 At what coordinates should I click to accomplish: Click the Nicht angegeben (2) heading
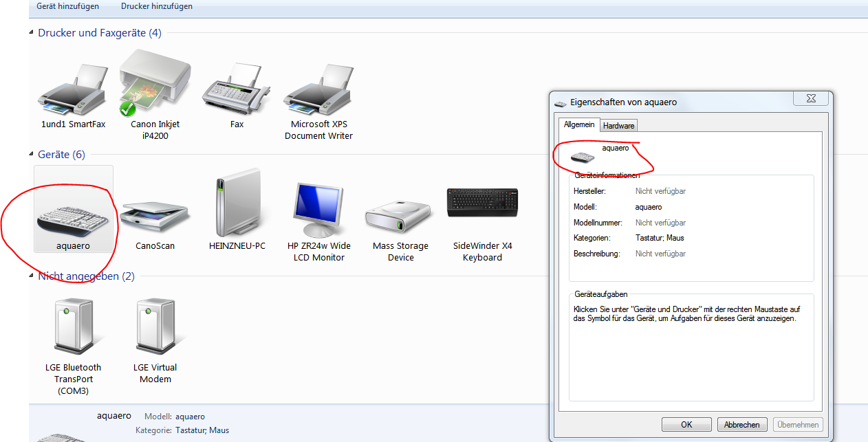pyautogui.click(x=87, y=276)
